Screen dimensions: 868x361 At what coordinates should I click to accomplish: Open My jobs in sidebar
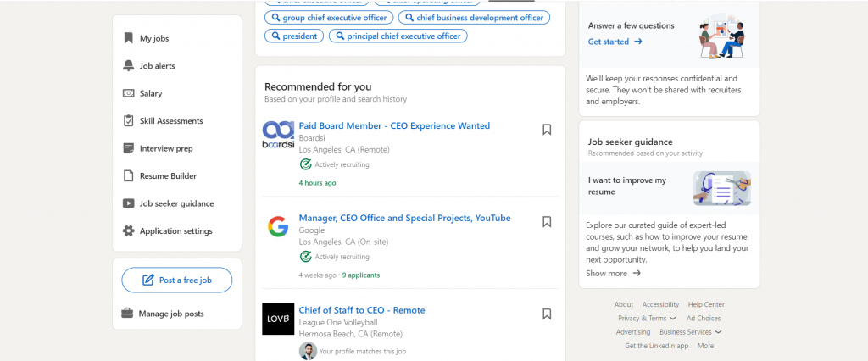point(154,39)
